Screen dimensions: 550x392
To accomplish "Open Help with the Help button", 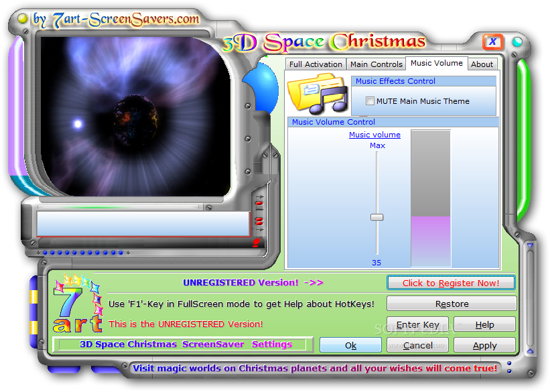I will pyautogui.click(x=484, y=324).
